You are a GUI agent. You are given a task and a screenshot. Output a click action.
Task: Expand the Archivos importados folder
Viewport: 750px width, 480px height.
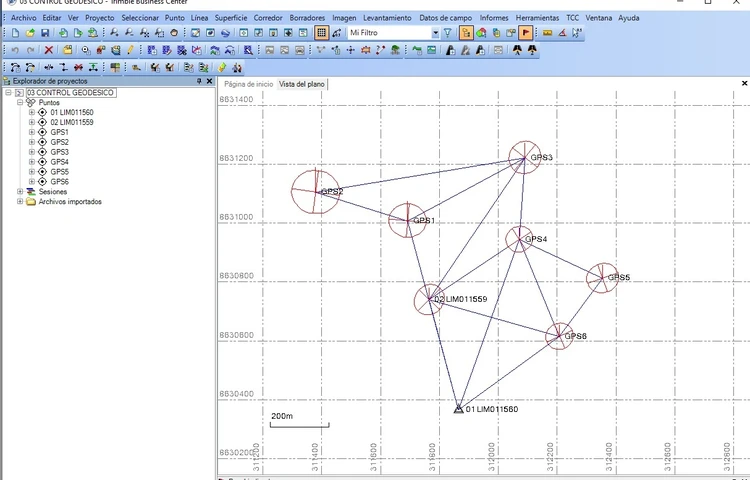(20, 202)
